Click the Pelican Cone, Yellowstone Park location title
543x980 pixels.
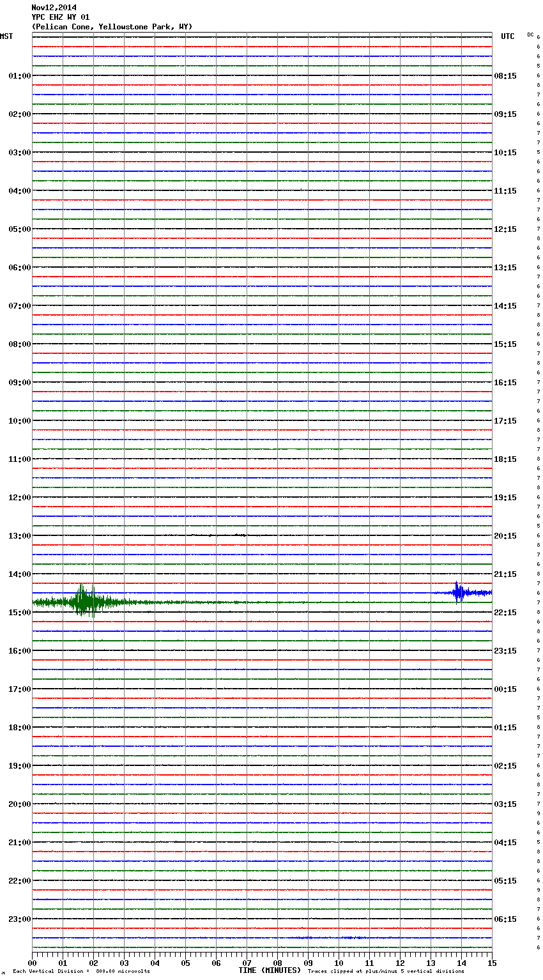pos(112,27)
